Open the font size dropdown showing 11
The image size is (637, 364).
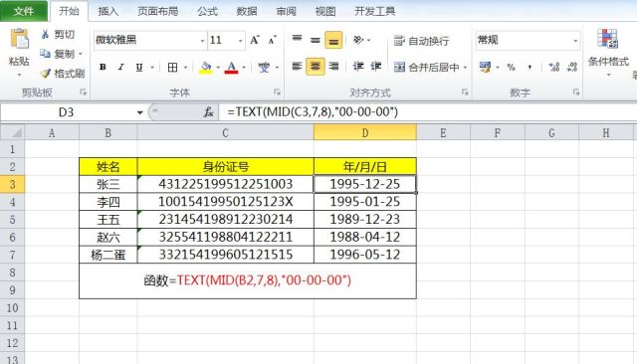(x=241, y=41)
